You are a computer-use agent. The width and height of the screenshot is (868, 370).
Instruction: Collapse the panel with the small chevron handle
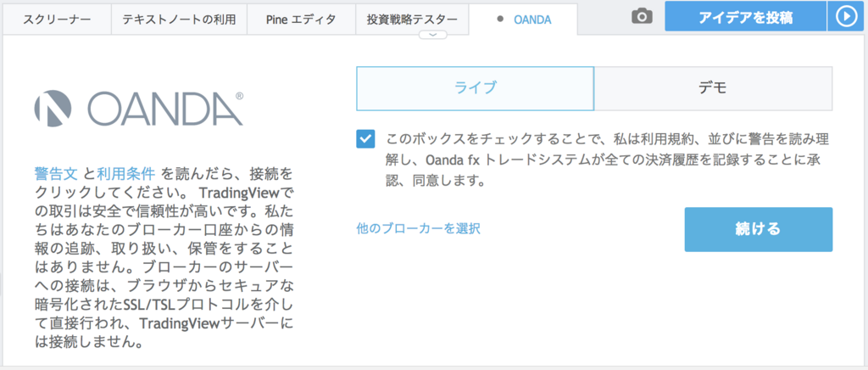click(433, 34)
